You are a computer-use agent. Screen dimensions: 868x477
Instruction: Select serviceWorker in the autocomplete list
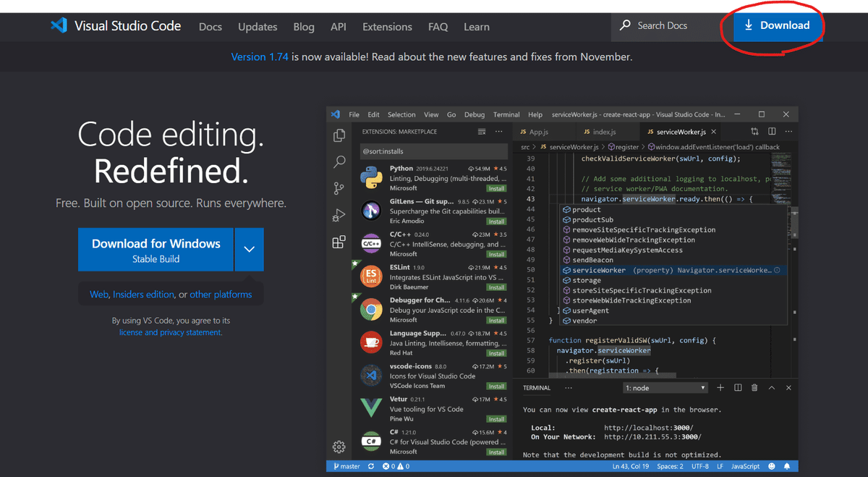pyautogui.click(x=675, y=270)
